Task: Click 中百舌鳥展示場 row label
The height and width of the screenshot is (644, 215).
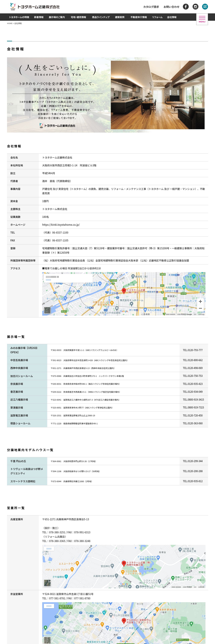Action: 19,360
